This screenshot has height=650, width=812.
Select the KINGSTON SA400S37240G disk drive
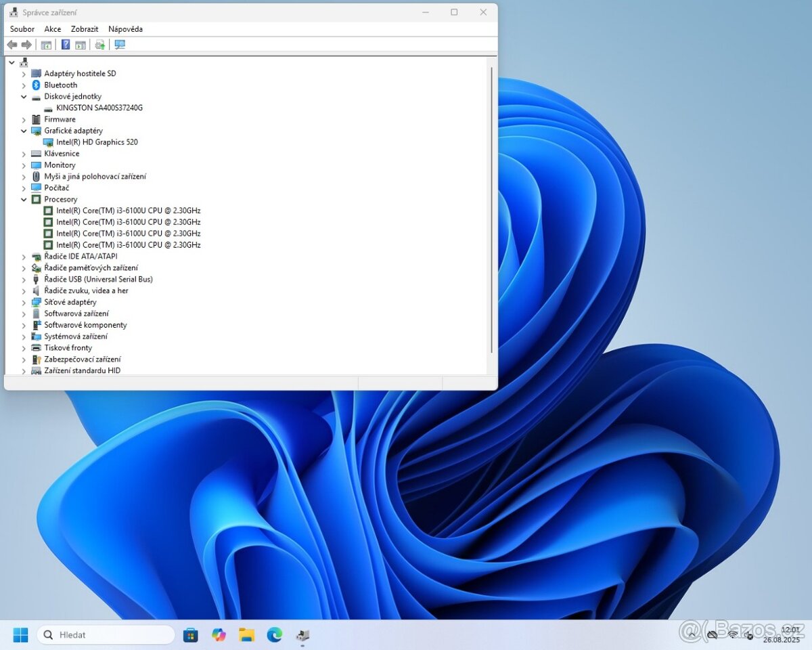pos(99,108)
